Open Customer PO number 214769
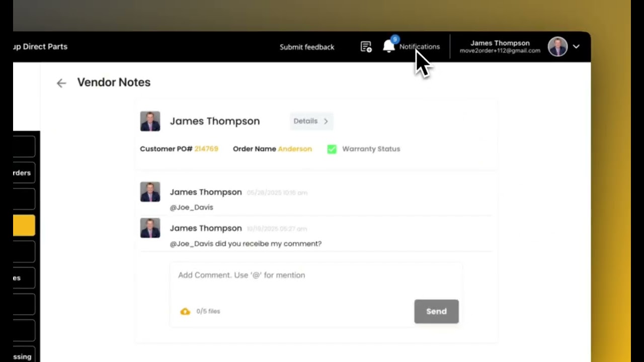Image resolution: width=644 pixels, height=362 pixels. 206,149
